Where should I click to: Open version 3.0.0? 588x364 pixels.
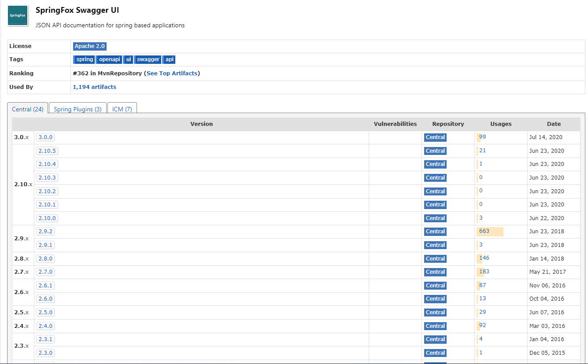click(x=45, y=137)
